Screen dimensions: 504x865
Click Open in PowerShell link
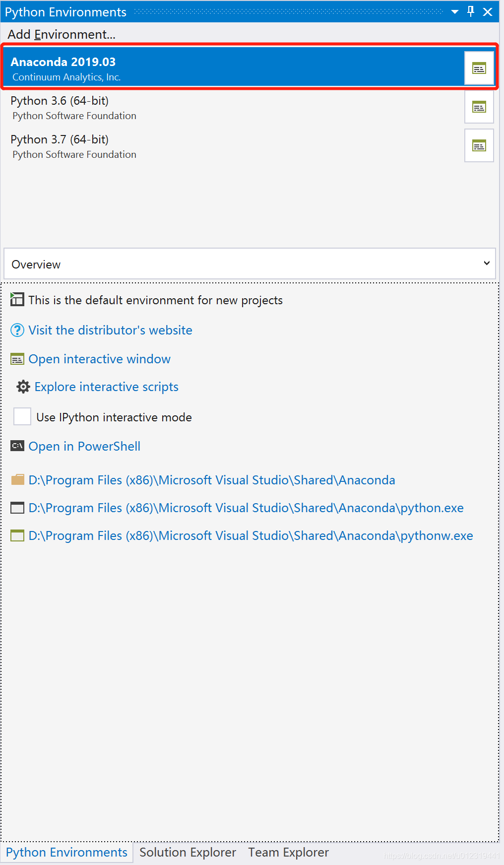84,446
